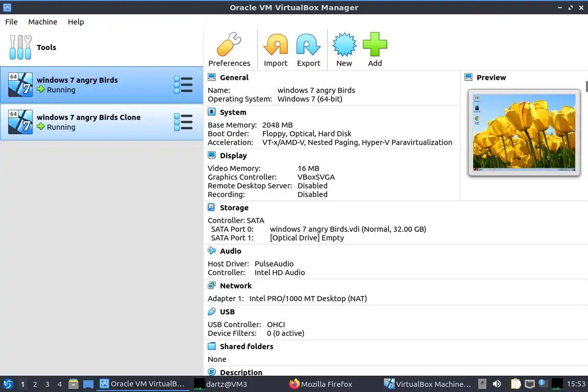
Task: Click the Network section icon
Action: [212, 285]
